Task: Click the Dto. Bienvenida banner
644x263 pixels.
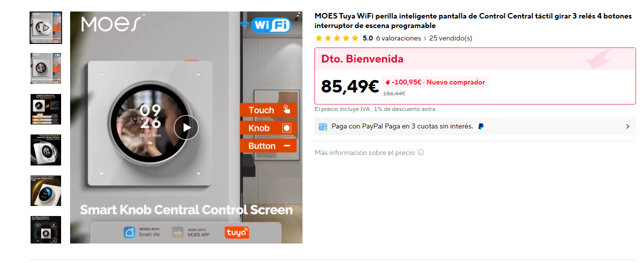Action: coord(475,59)
